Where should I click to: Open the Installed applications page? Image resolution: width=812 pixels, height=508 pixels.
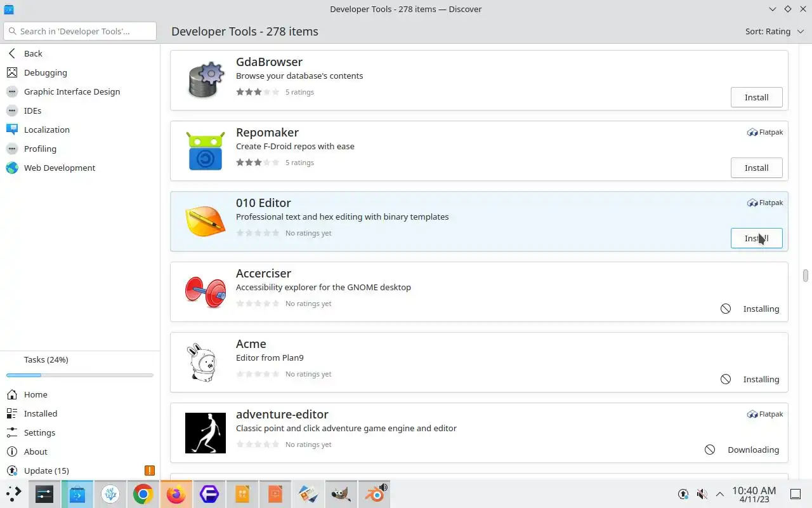coord(80,413)
